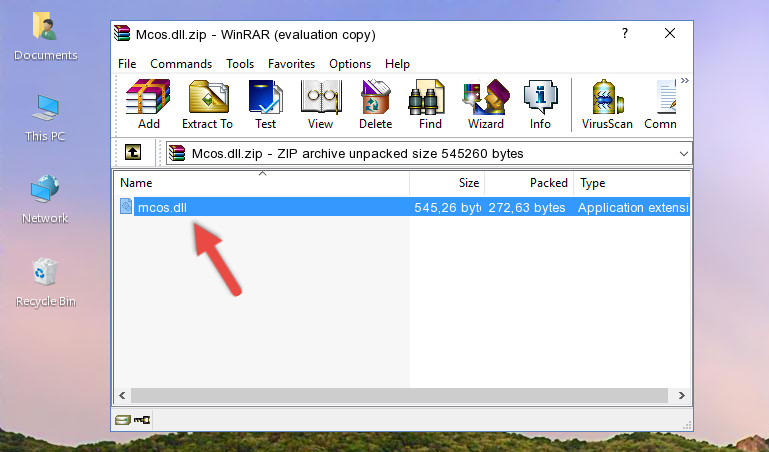Click the horizontal scrollbar right arrow
769x452 pixels.
point(682,395)
